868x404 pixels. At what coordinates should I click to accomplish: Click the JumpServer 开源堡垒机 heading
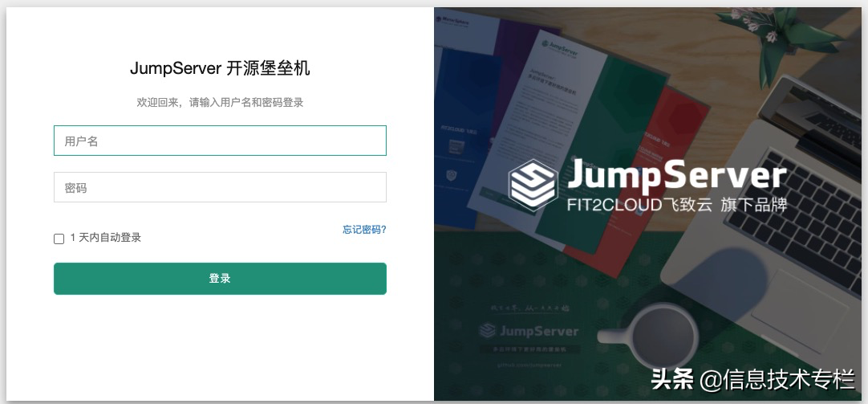(x=220, y=69)
